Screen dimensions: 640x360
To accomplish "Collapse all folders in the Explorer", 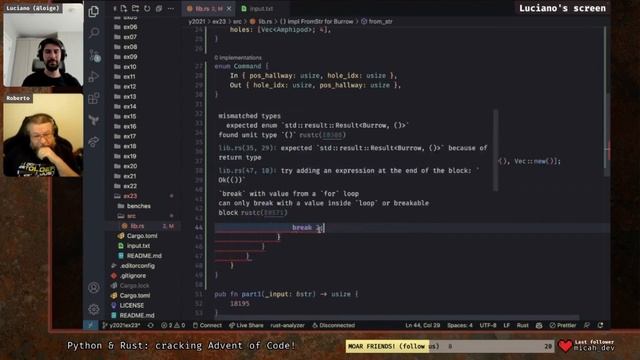I will click(159, 8).
